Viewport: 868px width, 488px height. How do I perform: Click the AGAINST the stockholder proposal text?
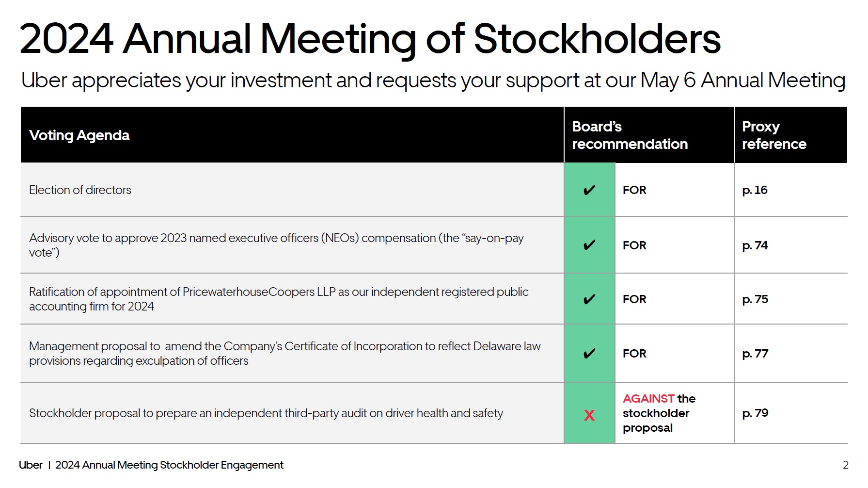point(659,413)
